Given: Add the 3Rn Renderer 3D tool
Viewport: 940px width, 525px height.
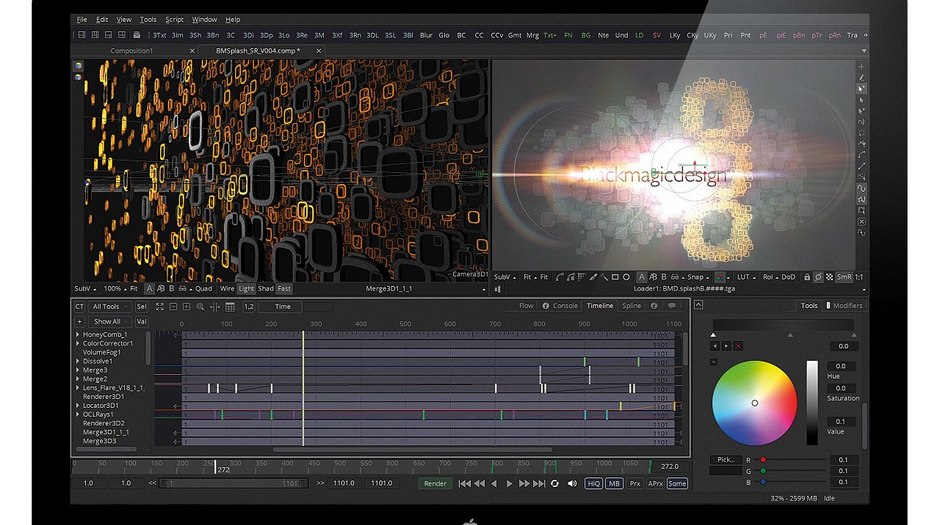Looking at the screenshot, I should [355, 35].
